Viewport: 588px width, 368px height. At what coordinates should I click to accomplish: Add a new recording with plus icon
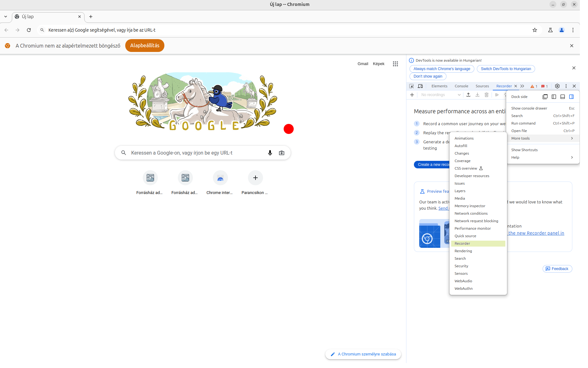click(412, 95)
